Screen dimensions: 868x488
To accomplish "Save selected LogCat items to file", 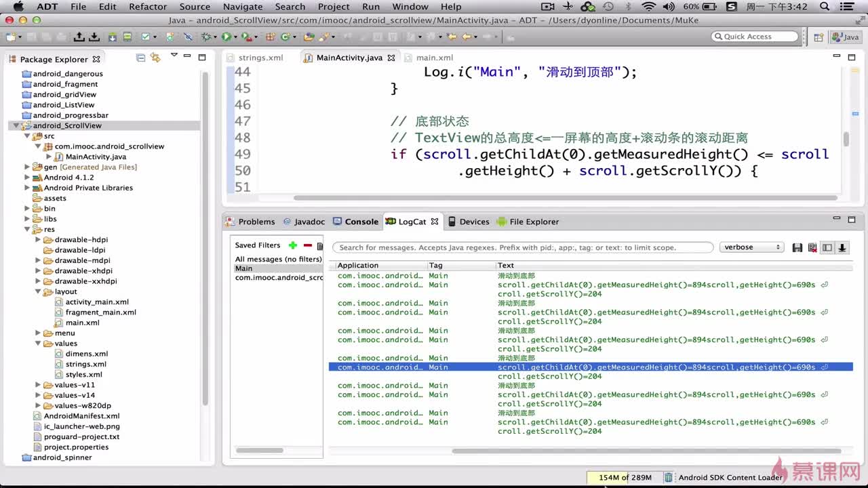I will pyautogui.click(x=797, y=247).
